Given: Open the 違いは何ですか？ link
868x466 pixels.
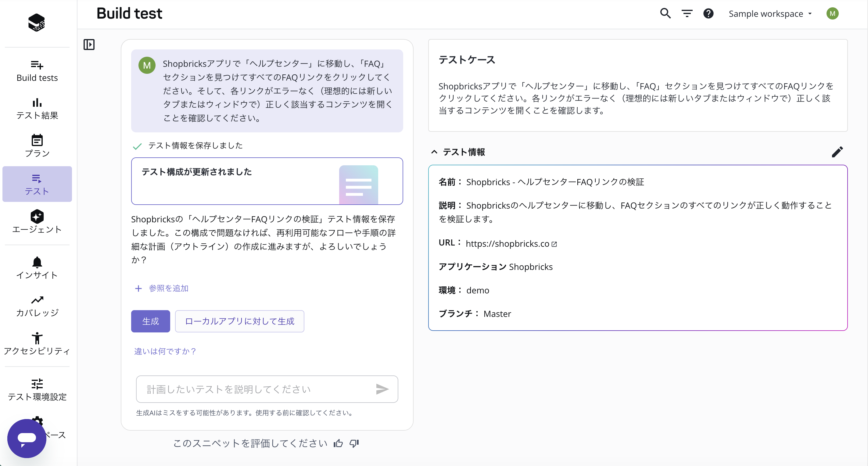Looking at the screenshot, I should click(x=165, y=351).
